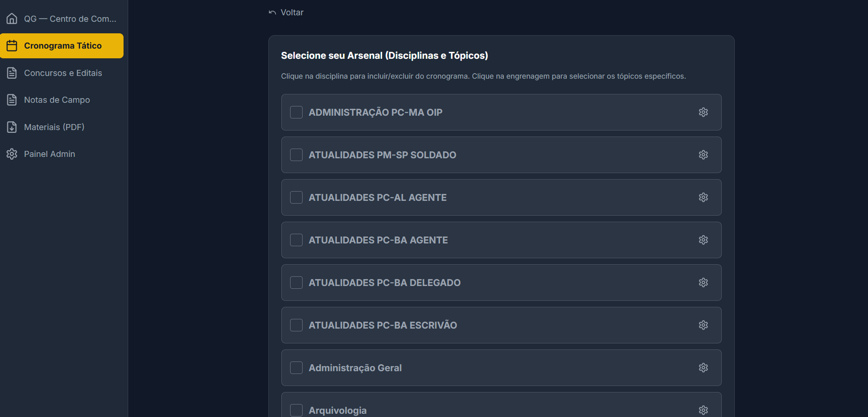Select the ATUALIDADES PC-BA DELEGADO checkbox
Viewport: 868px width, 417px height.
point(296,283)
